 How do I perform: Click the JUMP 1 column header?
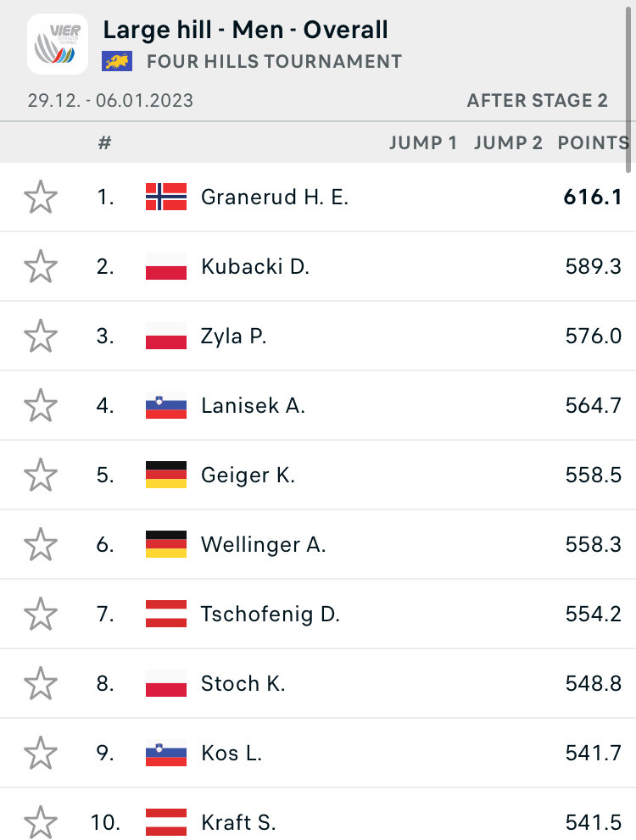point(423,142)
